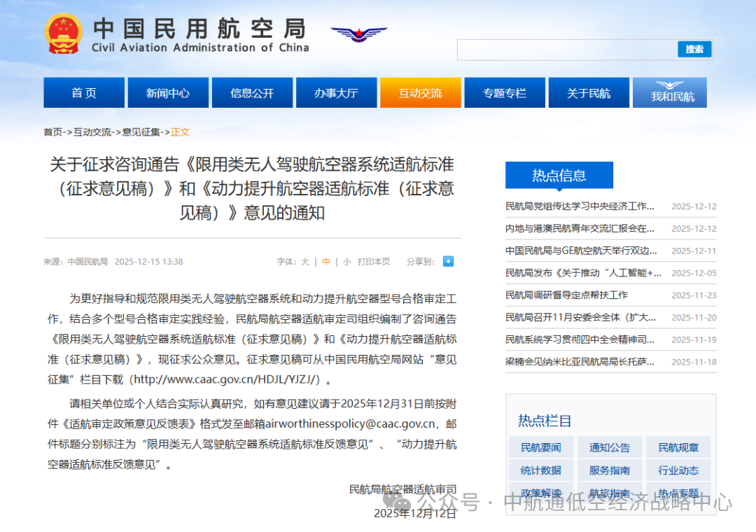Open the GE航空航天 news headline
756x532 pixels.
[581, 251]
